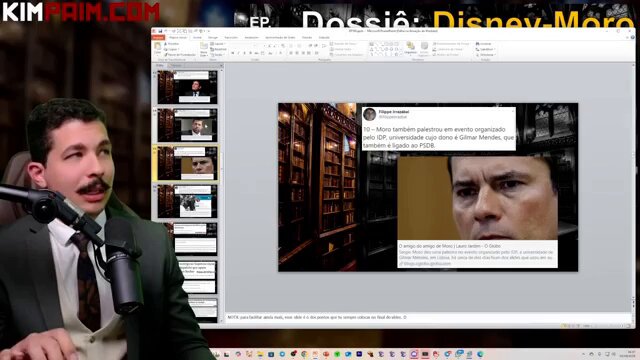The width and height of the screenshot is (640, 360).
Task: Click the save icon in the quick access toolbar
Action: [160, 31]
